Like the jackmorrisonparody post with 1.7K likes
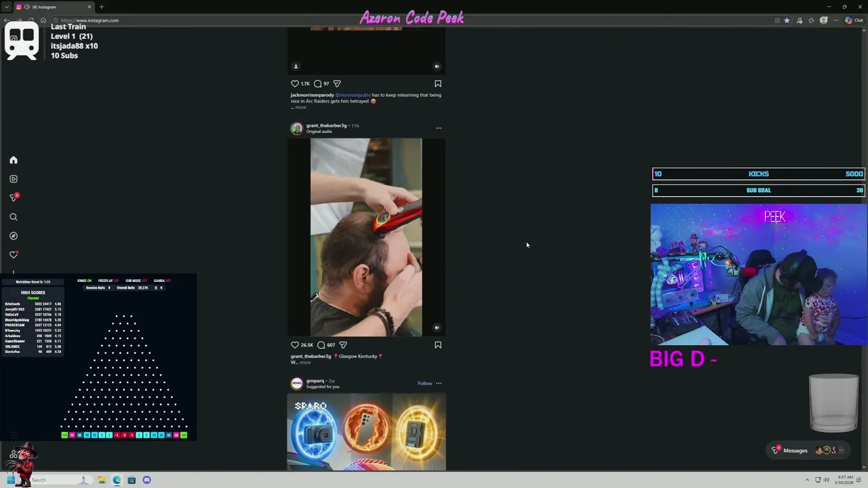Screen dimensions: 868x488 295,83
